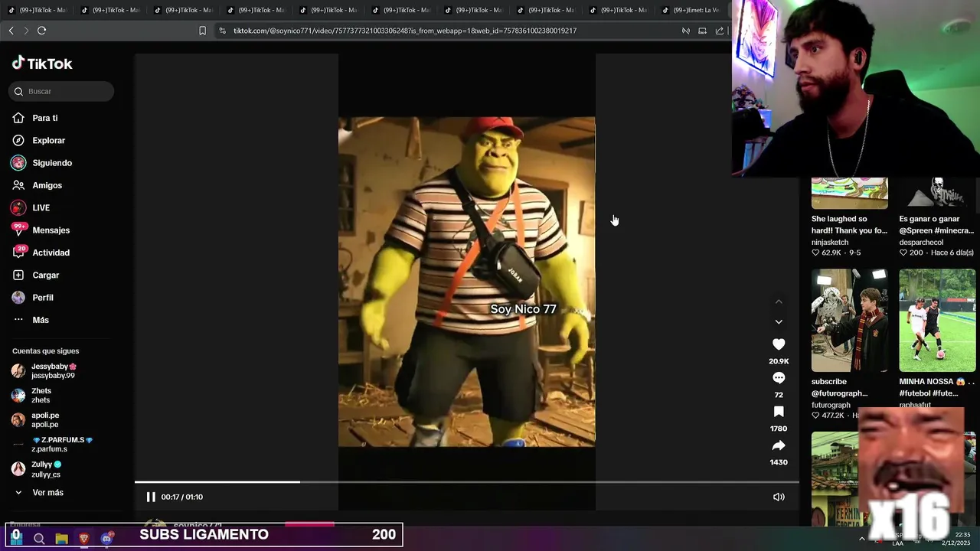Click the Shrek video in the player
Image resolution: width=980 pixels, height=551 pixels.
(x=466, y=282)
